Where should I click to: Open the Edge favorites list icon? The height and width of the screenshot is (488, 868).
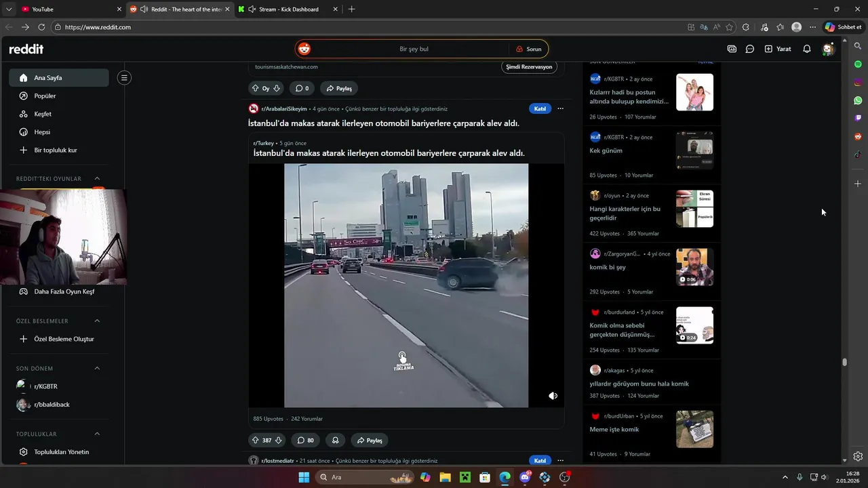[781, 27]
